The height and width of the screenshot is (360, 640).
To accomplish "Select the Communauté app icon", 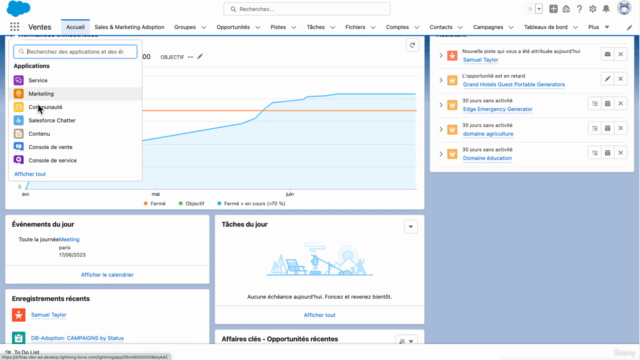I will (x=18, y=107).
